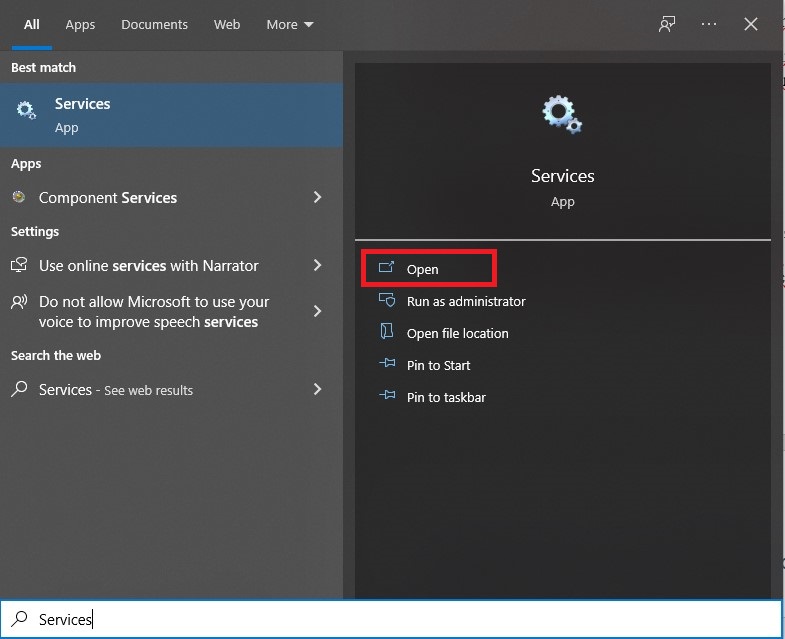785x639 pixels.
Task: Choose Run as administrator
Action: (466, 301)
